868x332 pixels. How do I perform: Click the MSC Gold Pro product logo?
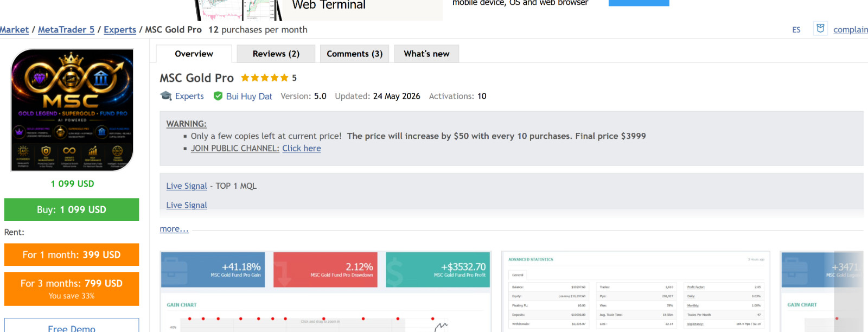click(72, 110)
